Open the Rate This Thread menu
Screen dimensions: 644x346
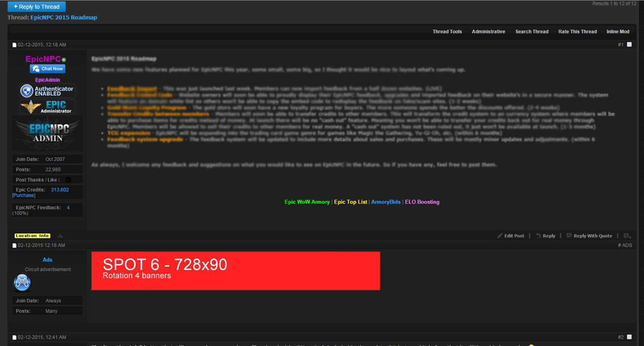(577, 32)
